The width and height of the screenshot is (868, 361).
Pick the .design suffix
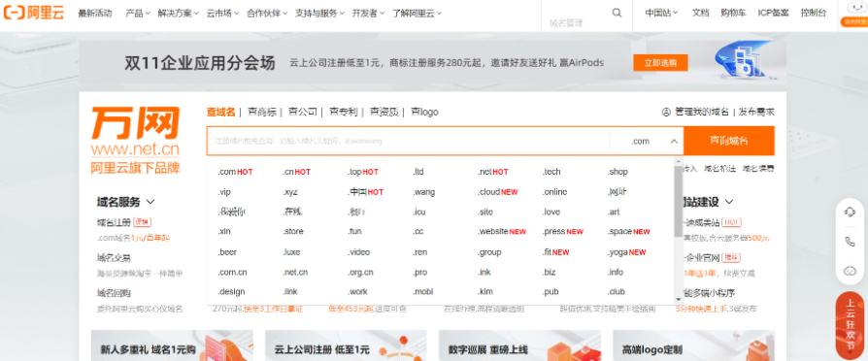[x=231, y=291]
